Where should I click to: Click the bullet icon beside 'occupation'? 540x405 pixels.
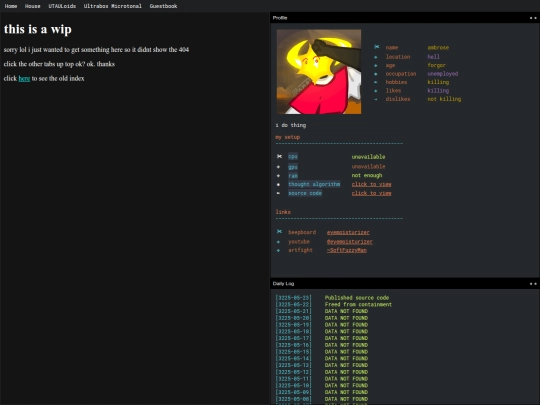pyautogui.click(x=376, y=74)
